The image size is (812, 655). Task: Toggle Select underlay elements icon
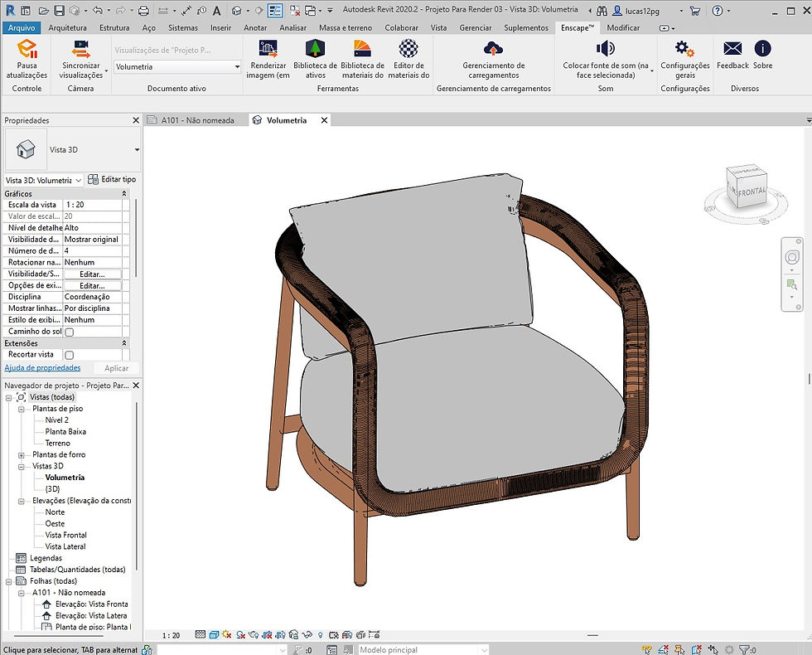(664, 649)
